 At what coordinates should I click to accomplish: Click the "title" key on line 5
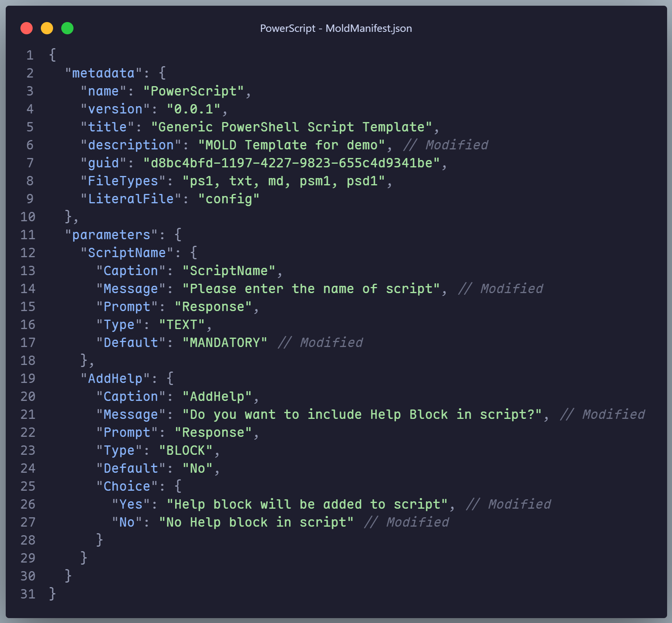107,127
